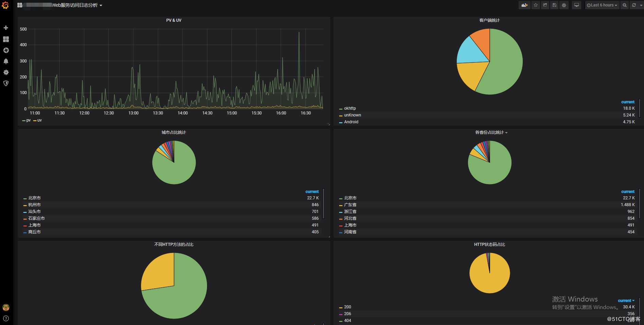Image resolution: width=644 pixels, height=325 pixels.
Task: Click the 客户端统计 legend scrollbar
Action: (639, 108)
